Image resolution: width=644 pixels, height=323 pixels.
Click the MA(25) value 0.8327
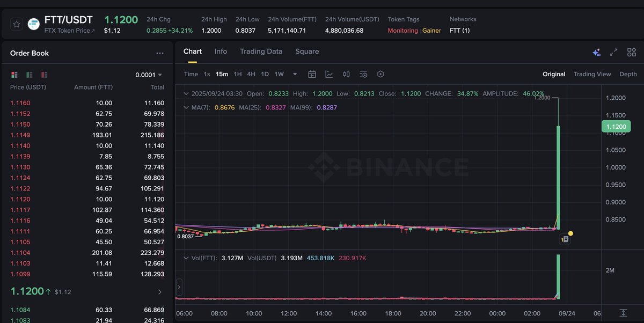pos(276,107)
